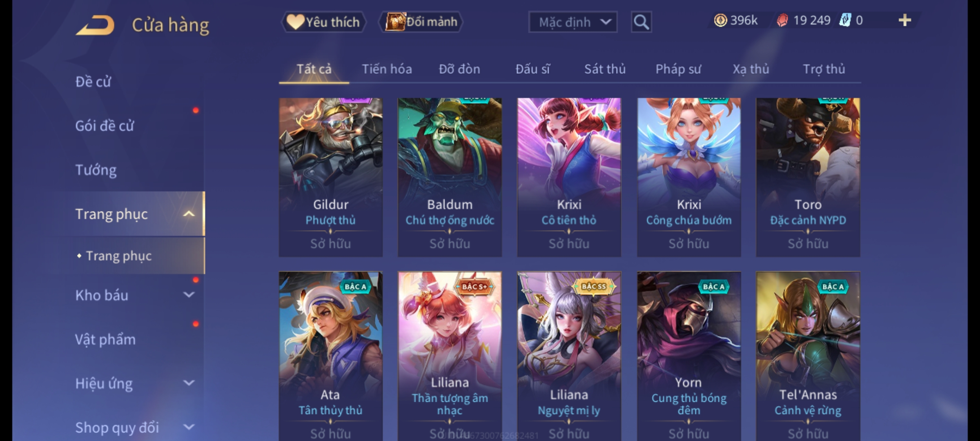This screenshot has height=441, width=980.
Task: Select the Tiến hóa tab
Action: pos(387,69)
